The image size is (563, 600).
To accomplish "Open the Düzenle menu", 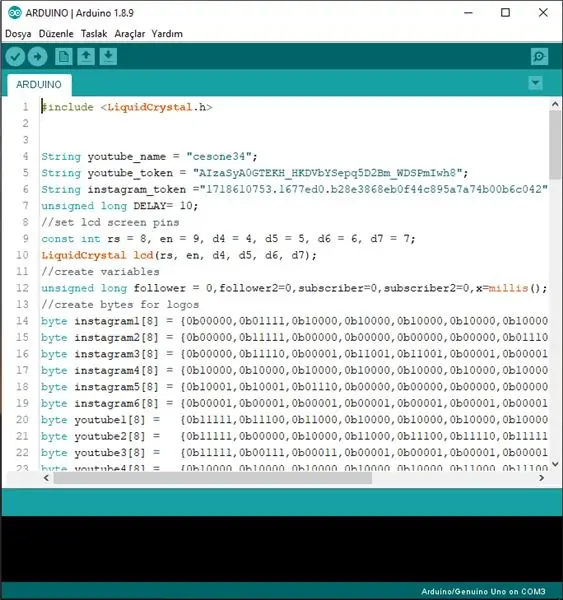I will [x=56, y=34].
